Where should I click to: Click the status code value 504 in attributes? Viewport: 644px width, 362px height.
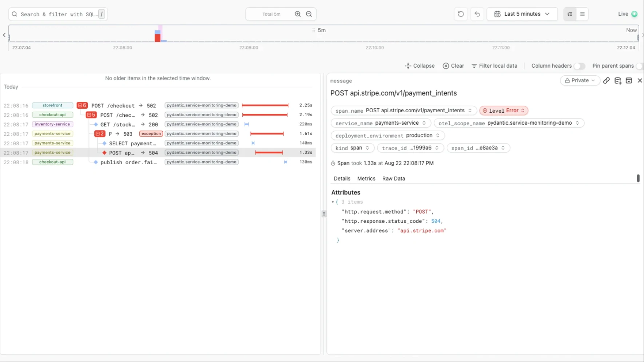click(x=436, y=221)
